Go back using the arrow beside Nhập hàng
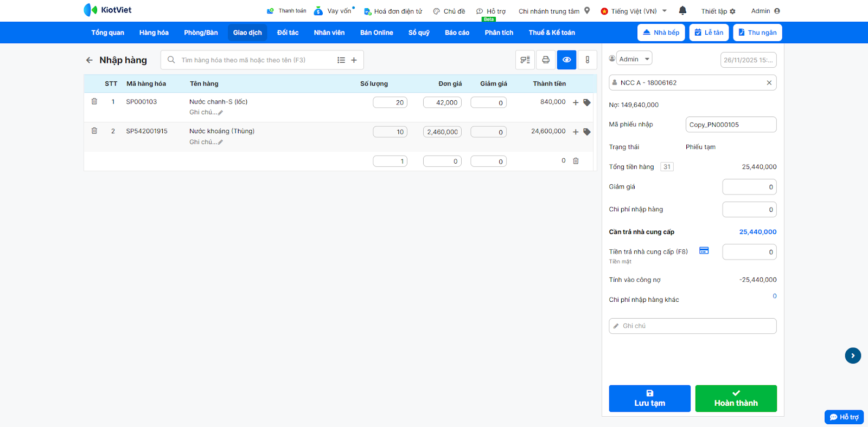 point(90,60)
